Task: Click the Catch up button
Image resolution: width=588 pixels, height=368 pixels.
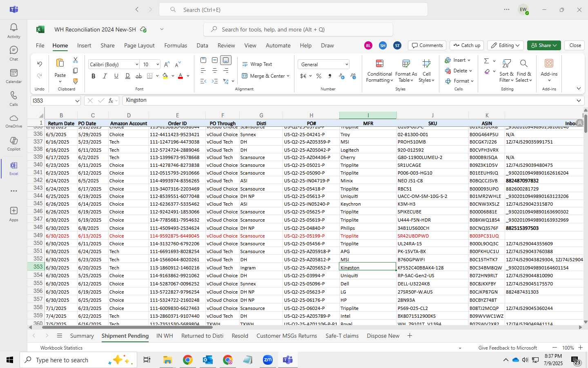Action: pyautogui.click(x=467, y=45)
